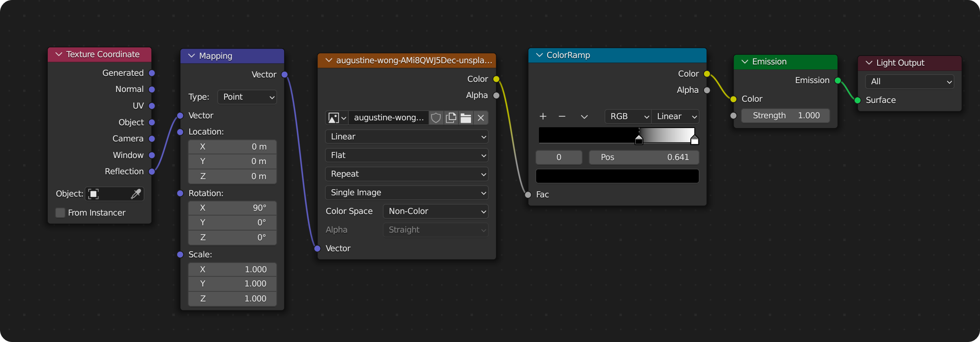
Task: Click the ColorRamp Fac input socket
Action: [x=528, y=195]
